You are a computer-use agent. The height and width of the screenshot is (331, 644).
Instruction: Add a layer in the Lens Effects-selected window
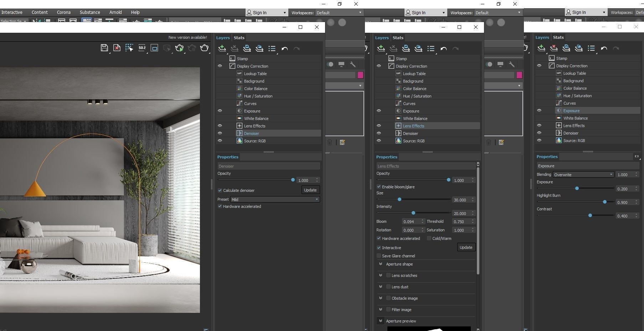pyautogui.click(x=381, y=48)
